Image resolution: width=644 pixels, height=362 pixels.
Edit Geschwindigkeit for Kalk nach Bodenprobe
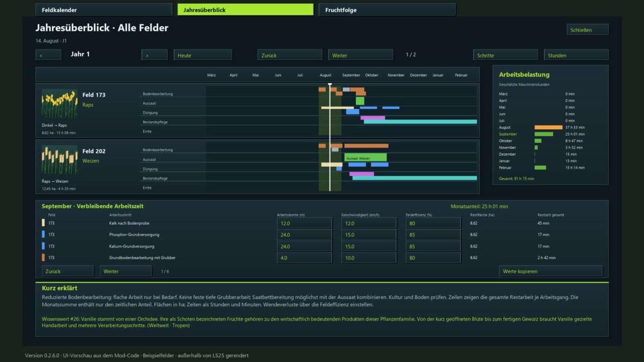click(369, 223)
